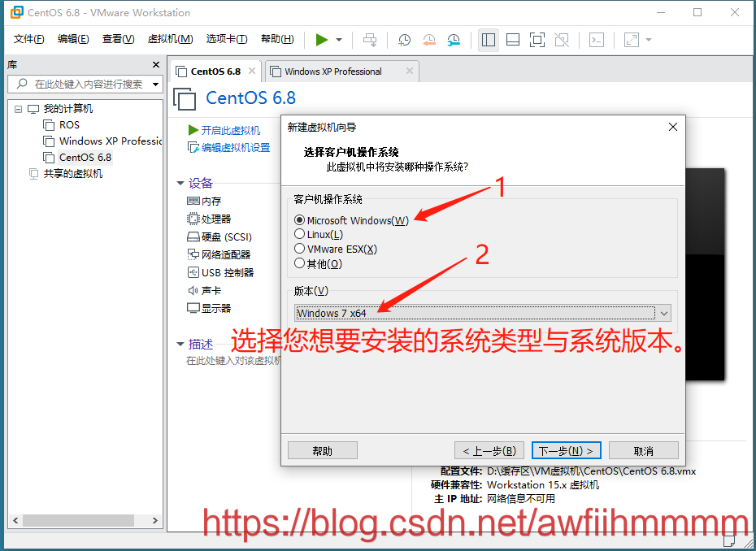
Task: Click the 显示器 display device icon
Action: pyautogui.click(x=193, y=308)
